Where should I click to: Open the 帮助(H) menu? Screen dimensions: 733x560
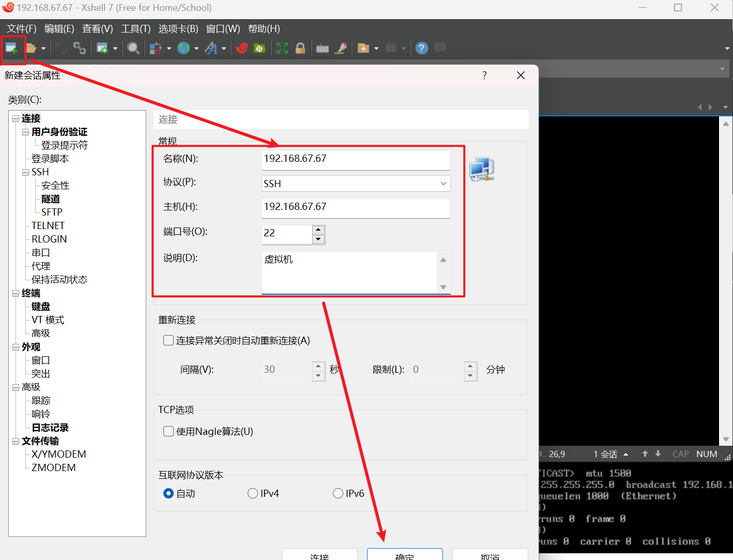click(x=264, y=28)
